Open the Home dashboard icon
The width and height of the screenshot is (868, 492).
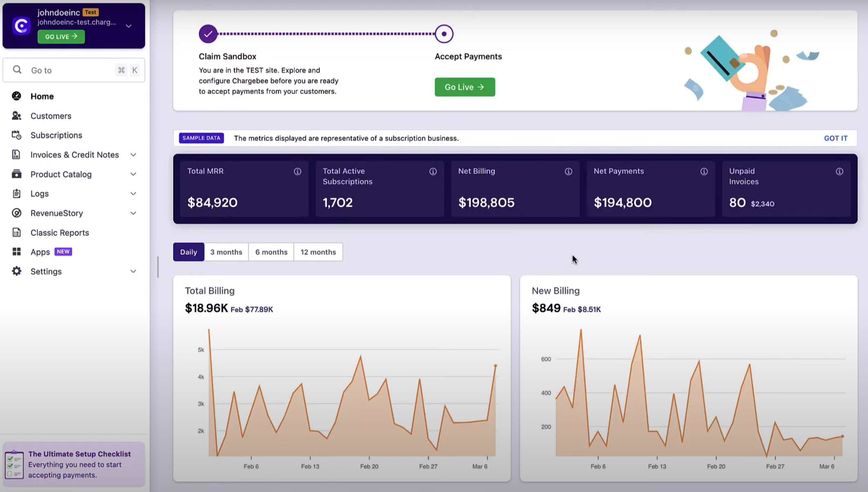[x=16, y=96]
